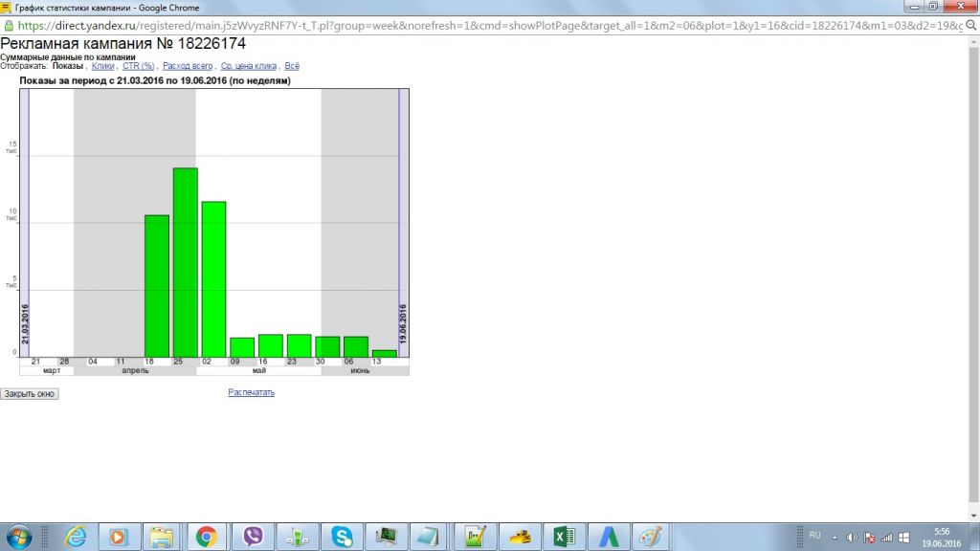Open Windows Explorer folder icon in taskbar
Viewport: 980px width, 551px height.
point(161,537)
